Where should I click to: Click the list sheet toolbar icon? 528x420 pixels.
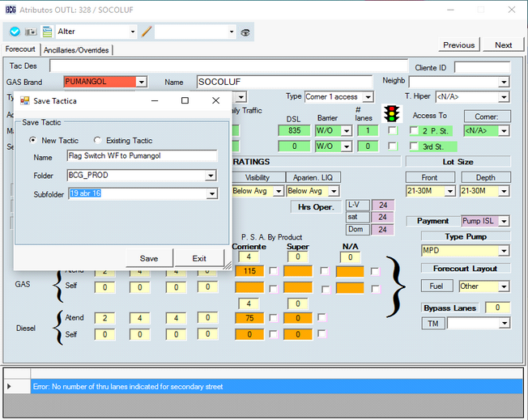(48, 32)
